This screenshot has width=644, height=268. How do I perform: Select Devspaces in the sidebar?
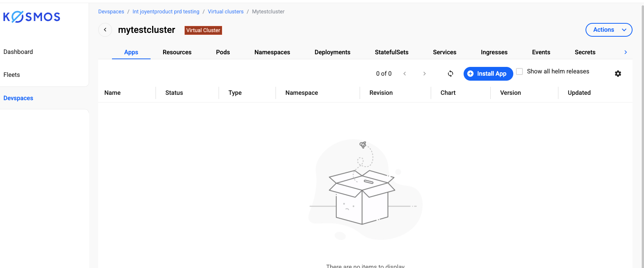click(x=18, y=98)
